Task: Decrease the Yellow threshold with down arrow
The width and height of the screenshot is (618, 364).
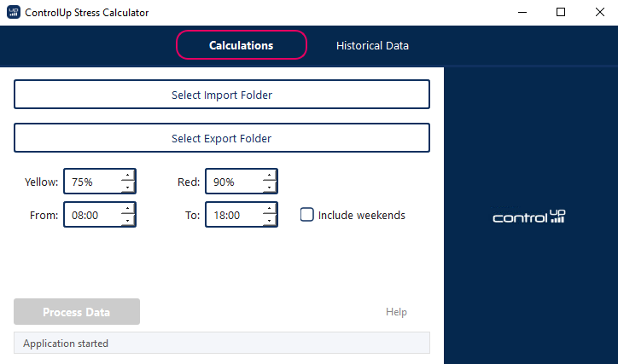Action: [x=127, y=188]
